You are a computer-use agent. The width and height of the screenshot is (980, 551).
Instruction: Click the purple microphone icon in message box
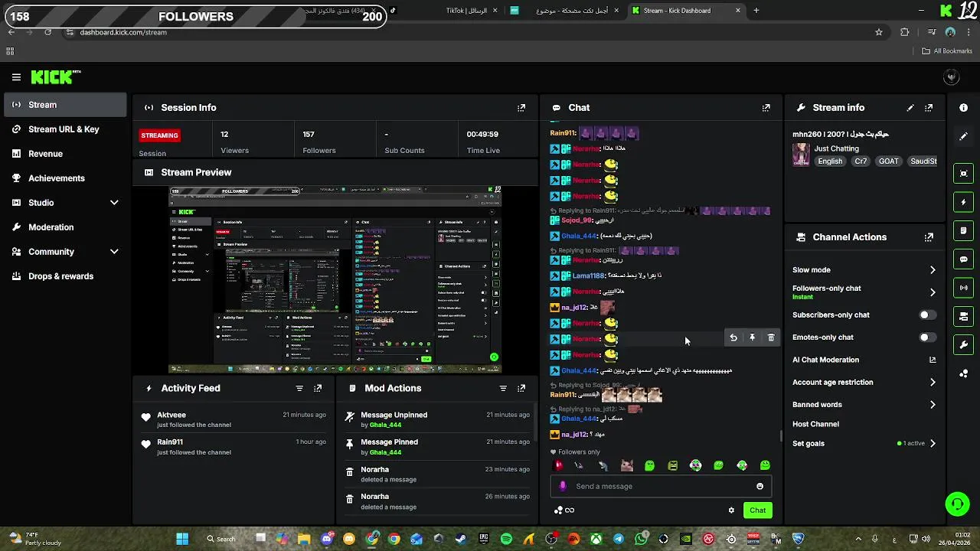point(563,486)
